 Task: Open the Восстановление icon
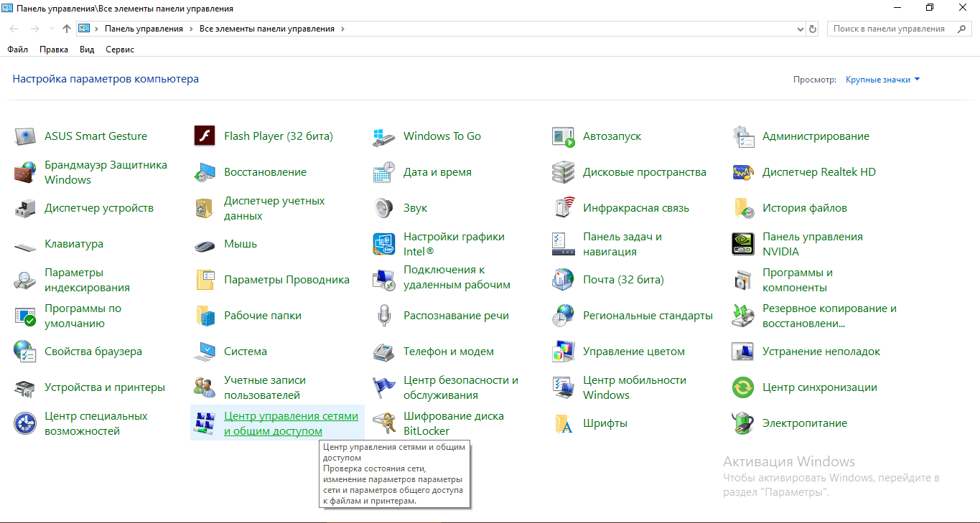pyautogui.click(x=205, y=172)
